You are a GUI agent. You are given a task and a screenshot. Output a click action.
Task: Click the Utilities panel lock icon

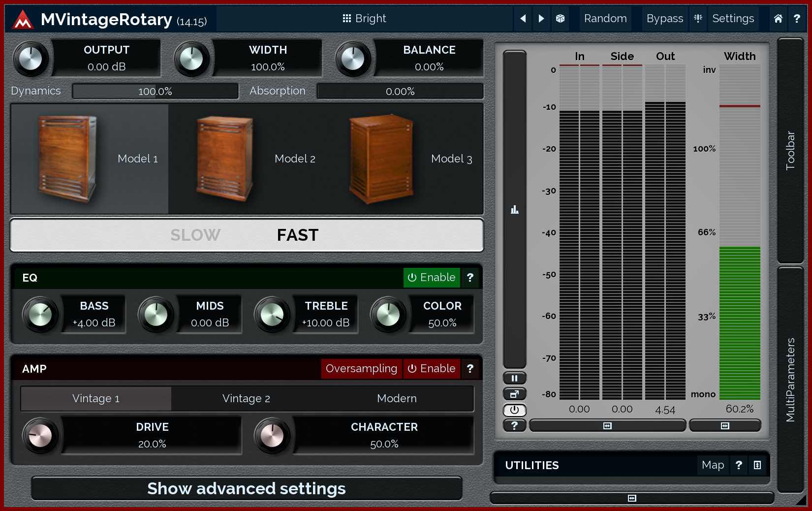[x=757, y=465]
